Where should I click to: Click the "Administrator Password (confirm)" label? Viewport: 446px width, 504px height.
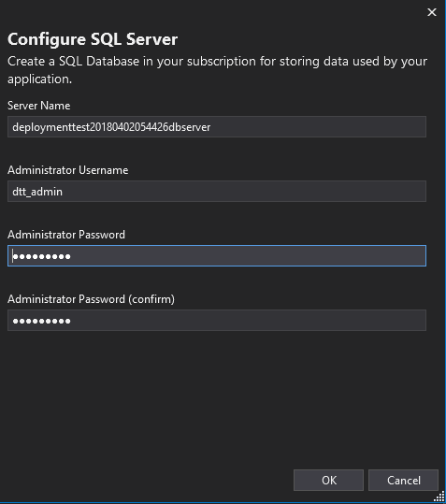click(x=91, y=299)
